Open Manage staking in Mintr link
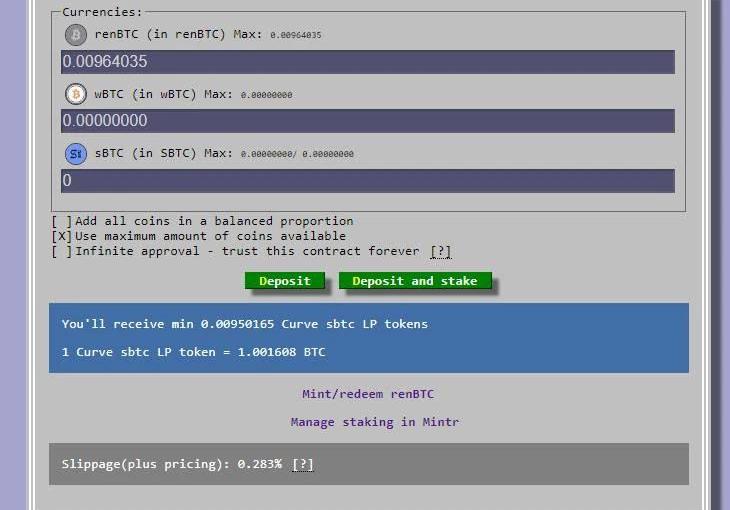The width and height of the screenshot is (730, 510). click(x=375, y=422)
